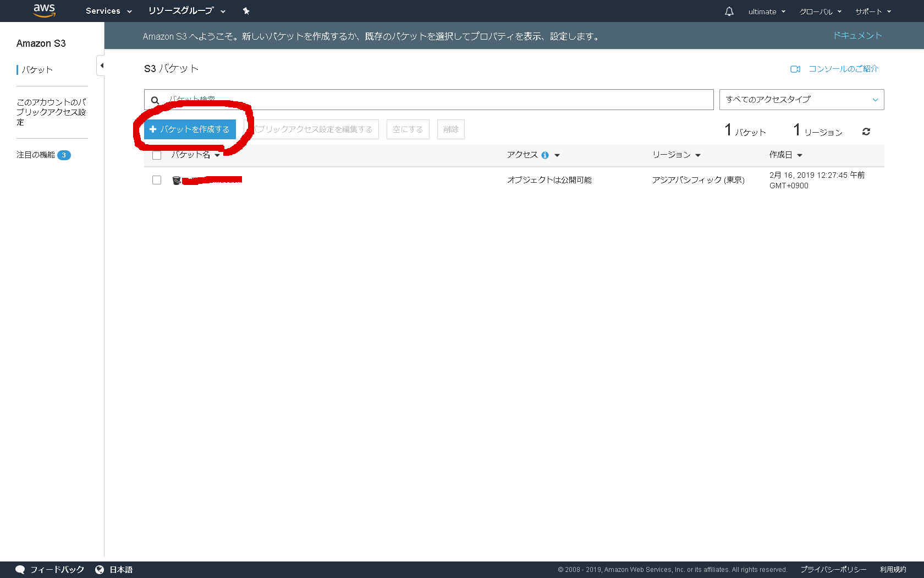This screenshot has width=924, height=578.
Task: Open the サポート menu
Action: coord(873,12)
